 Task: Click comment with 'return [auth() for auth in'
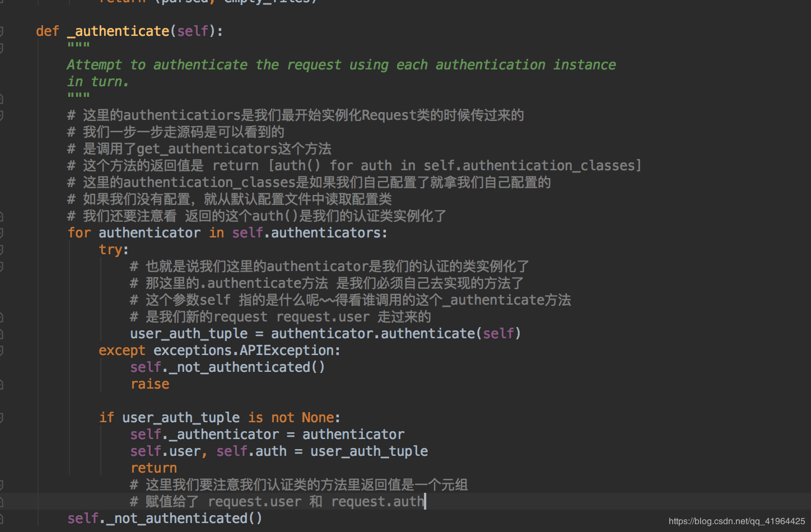coord(354,166)
